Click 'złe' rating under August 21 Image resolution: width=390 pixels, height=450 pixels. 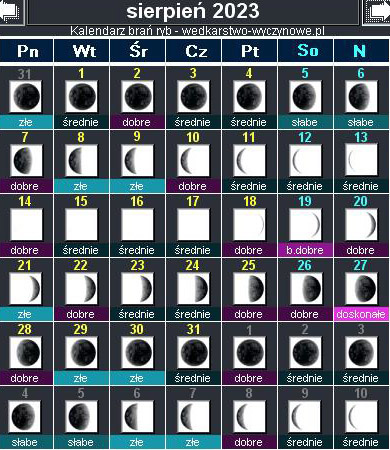tap(26, 314)
